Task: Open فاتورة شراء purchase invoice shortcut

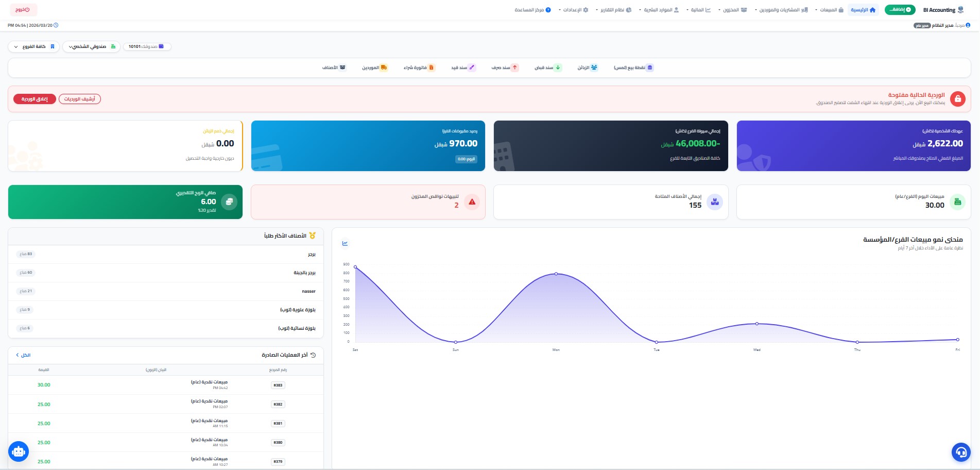Action: [x=419, y=68]
